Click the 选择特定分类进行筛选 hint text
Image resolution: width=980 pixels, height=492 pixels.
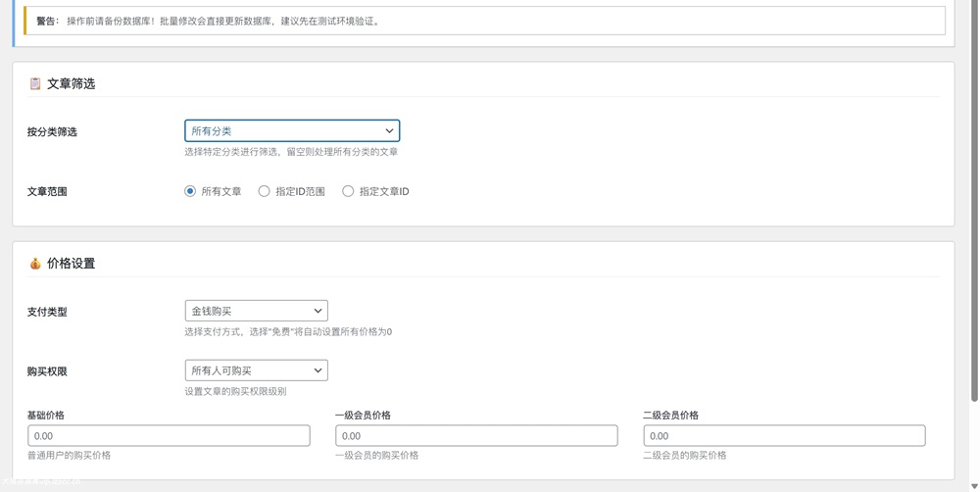tap(291, 151)
